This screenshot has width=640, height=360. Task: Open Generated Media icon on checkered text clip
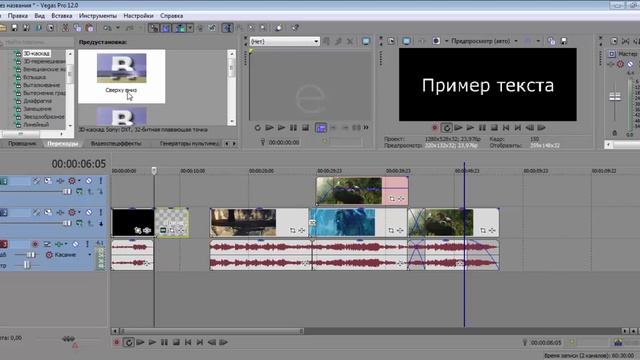pos(163,231)
